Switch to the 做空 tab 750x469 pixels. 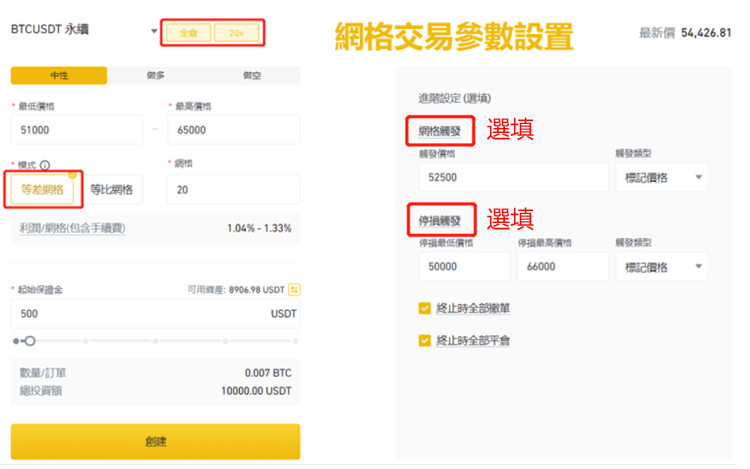pos(251,76)
